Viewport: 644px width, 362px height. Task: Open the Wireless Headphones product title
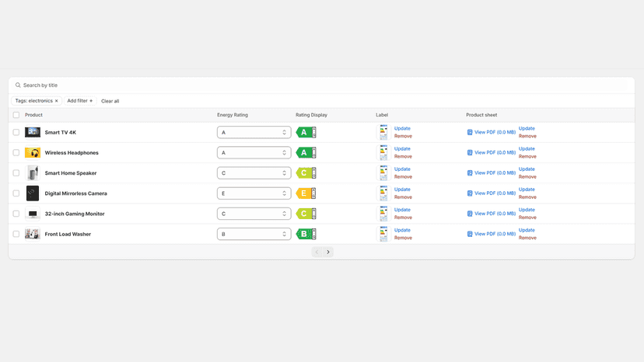coord(72,153)
